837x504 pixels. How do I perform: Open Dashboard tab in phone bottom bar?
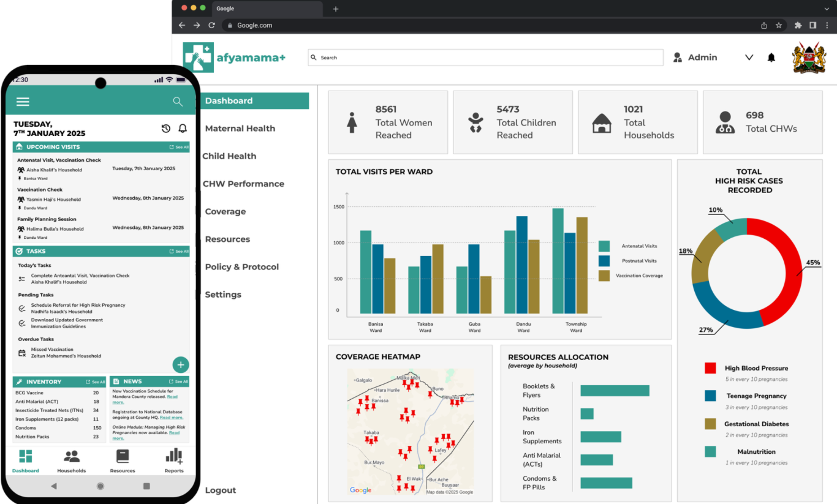click(x=26, y=461)
